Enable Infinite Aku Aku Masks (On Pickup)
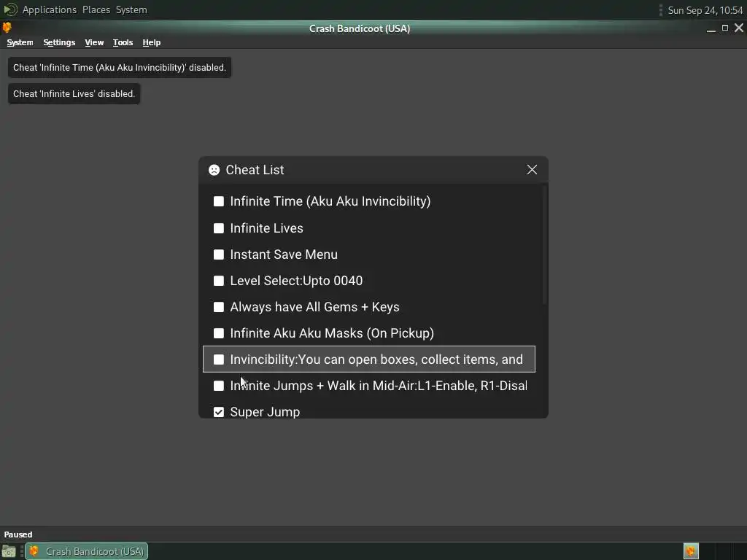The height and width of the screenshot is (560, 747). coord(219,332)
